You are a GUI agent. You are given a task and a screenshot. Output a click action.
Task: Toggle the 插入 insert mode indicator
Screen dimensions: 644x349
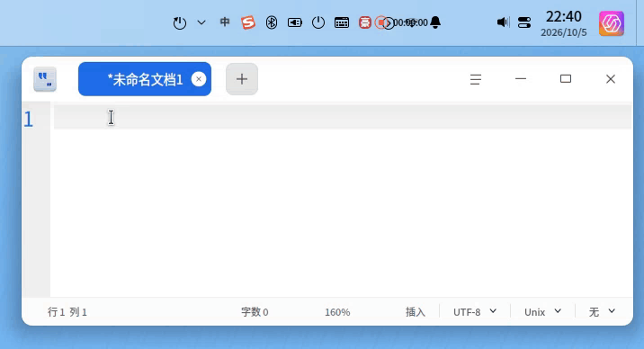416,312
